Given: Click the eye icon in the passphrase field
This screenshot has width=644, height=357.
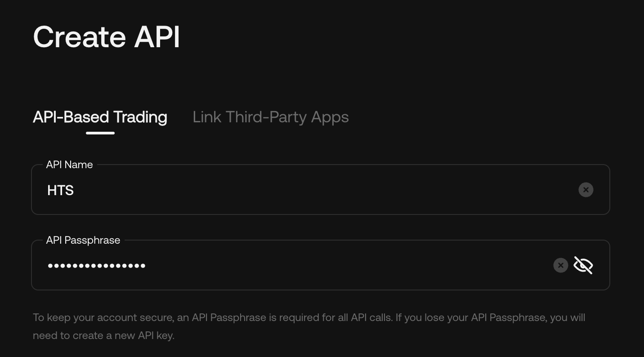Looking at the screenshot, I should pyautogui.click(x=583, y=265).
